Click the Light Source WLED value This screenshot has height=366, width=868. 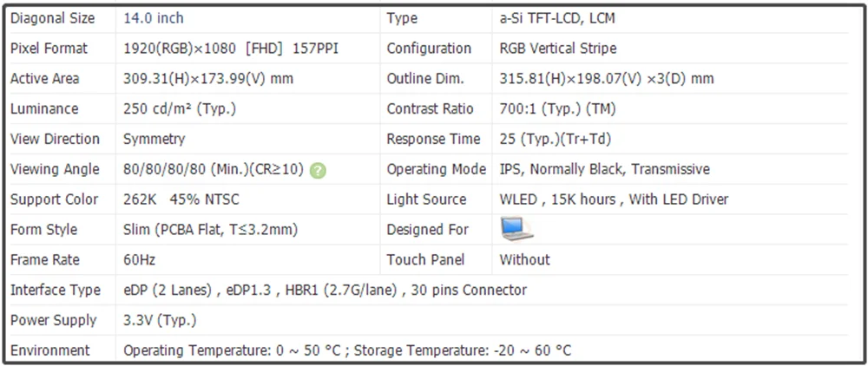614,199
